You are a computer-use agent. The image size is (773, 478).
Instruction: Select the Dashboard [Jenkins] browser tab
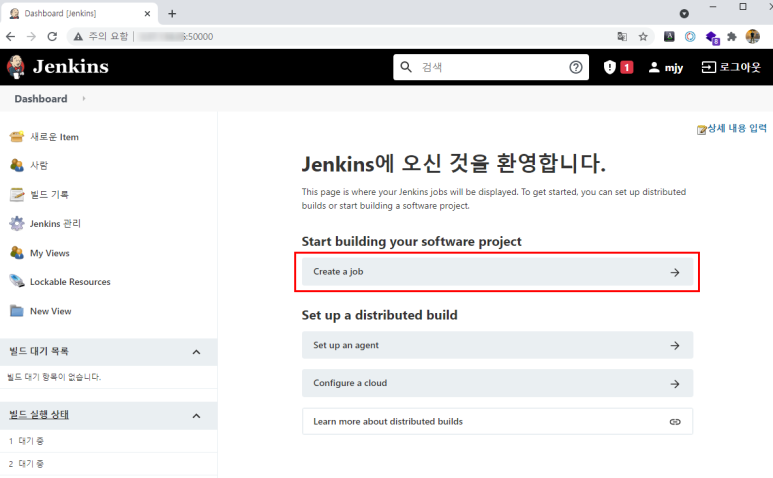click(x=80, y=13)
